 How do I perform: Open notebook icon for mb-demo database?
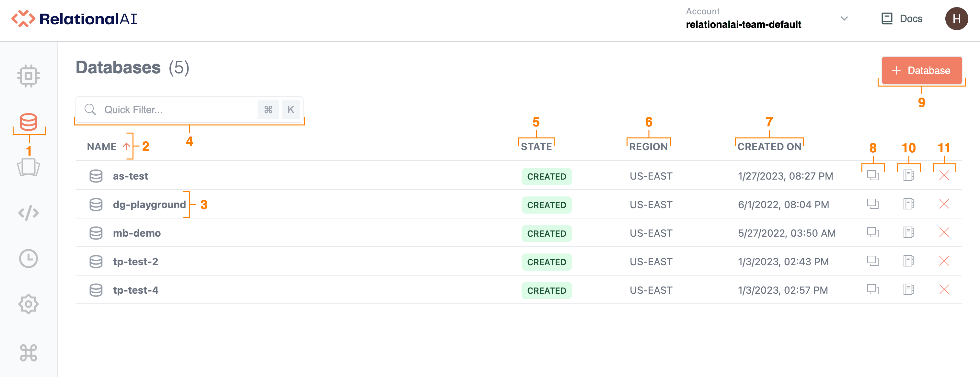(x=908, y=233)
